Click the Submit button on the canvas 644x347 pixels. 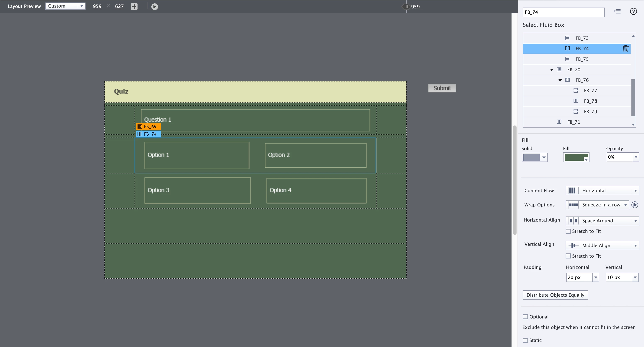point(442,88)
